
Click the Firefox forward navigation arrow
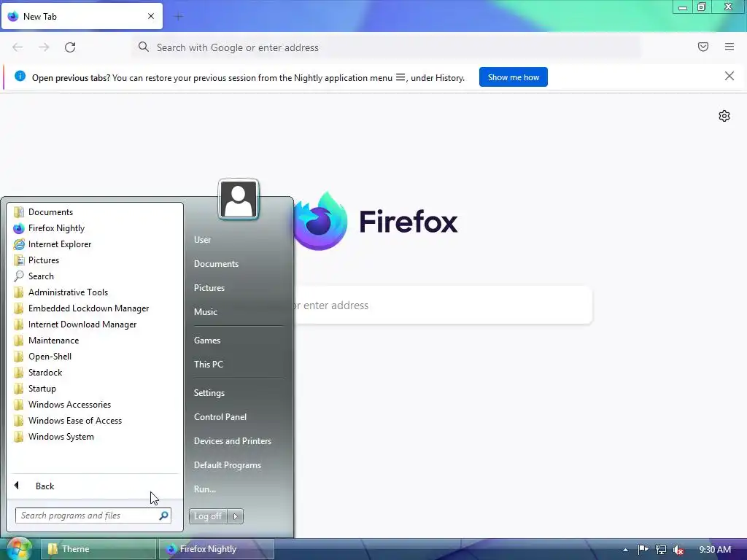tap(44, 47)
